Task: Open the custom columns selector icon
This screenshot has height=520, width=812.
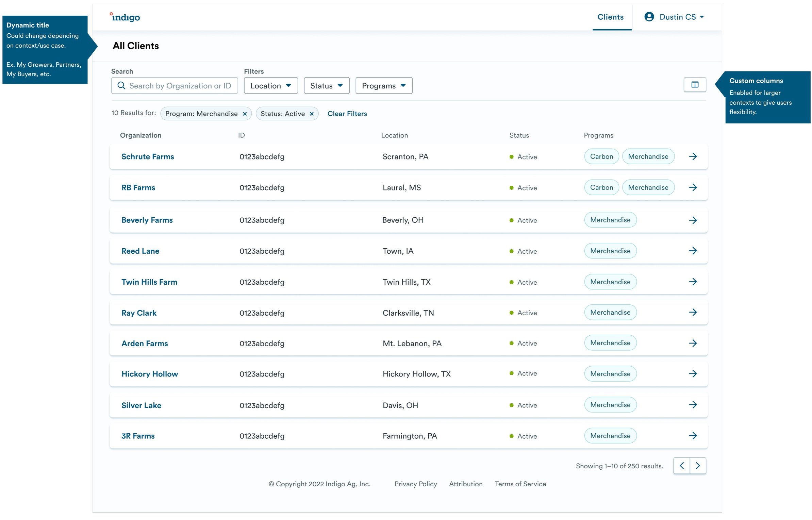Action: pyautogui.click(x=694, y=85)
